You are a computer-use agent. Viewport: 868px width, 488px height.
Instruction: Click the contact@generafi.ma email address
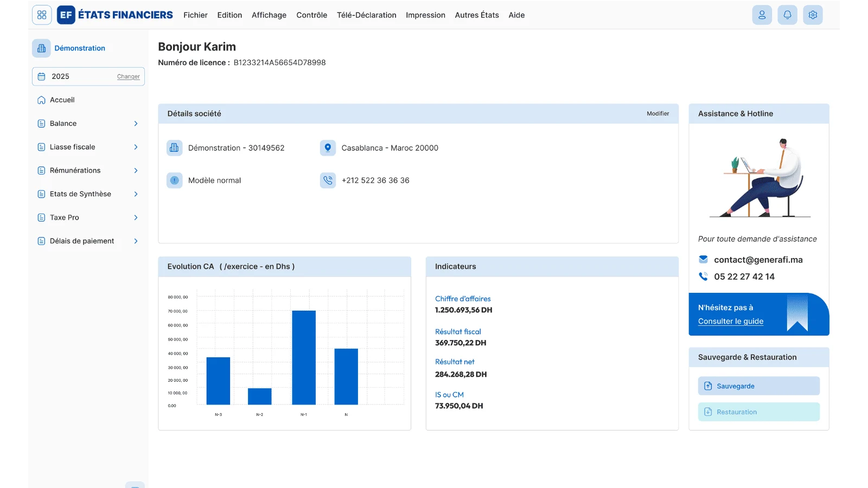point(758,260)
